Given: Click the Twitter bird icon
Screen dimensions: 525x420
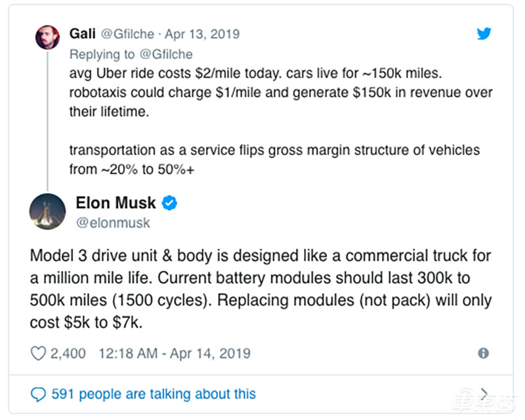Looking at the screenshot, I should tap(484, 33).
